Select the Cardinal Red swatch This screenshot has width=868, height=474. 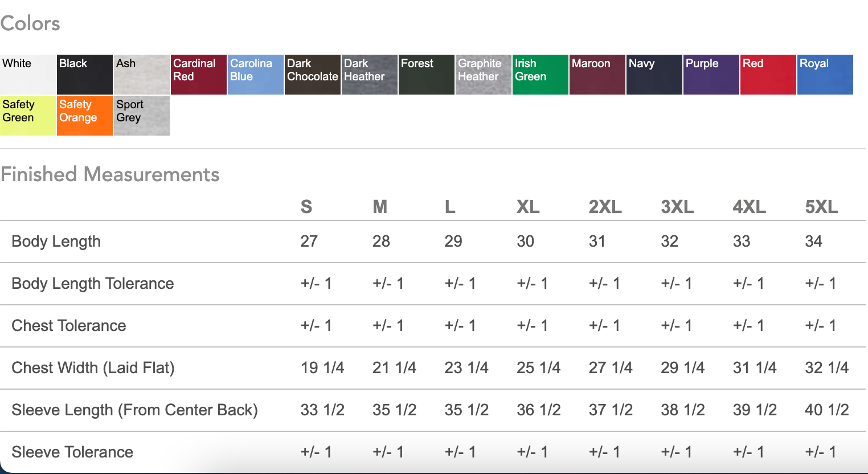[199, 75]
